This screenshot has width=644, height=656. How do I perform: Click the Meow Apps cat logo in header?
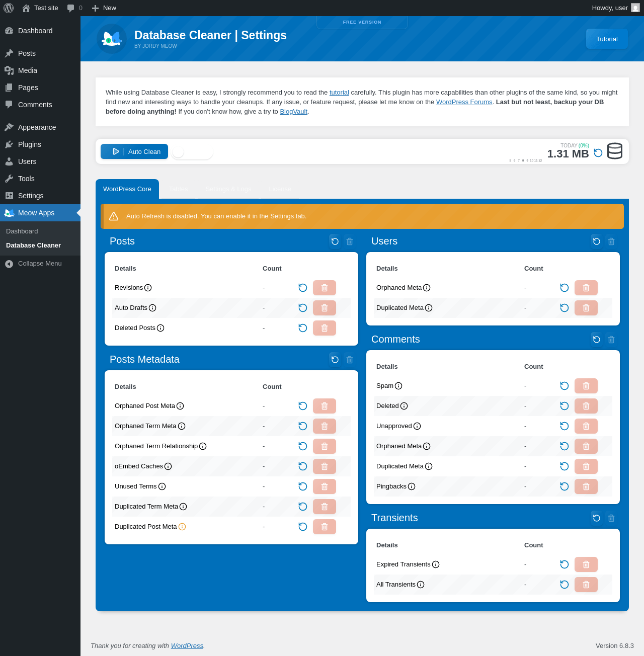pos(112,39)
